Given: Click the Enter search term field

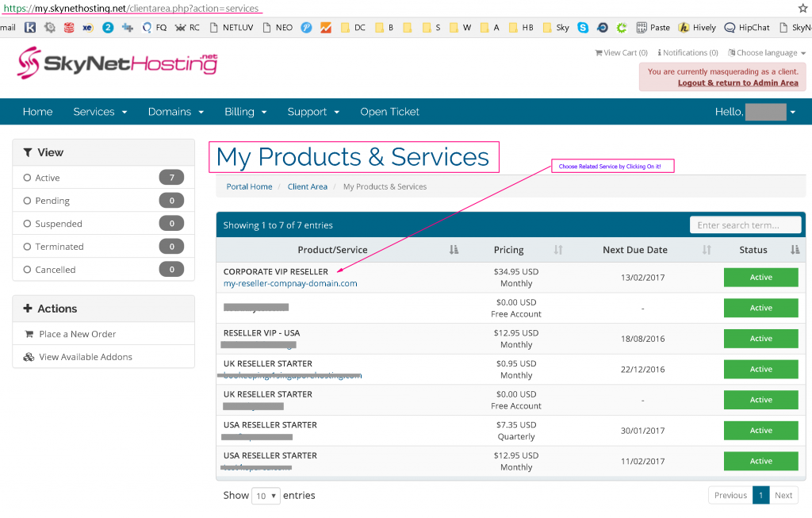Looking at the screenshot, I should click(x=745, y=225).
